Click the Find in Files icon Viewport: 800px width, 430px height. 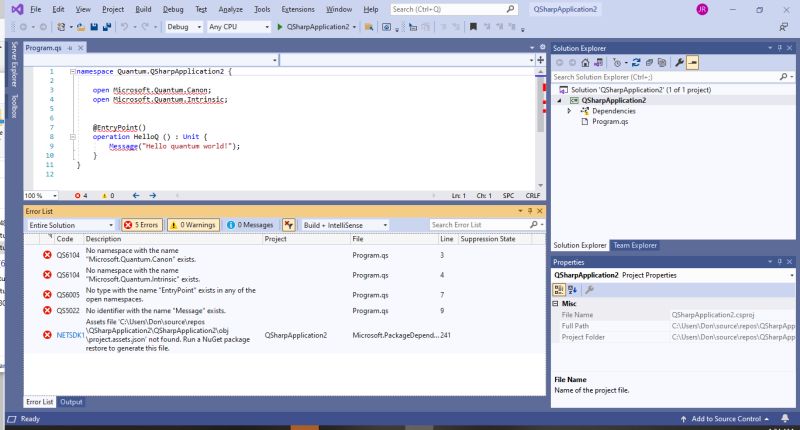368,27
